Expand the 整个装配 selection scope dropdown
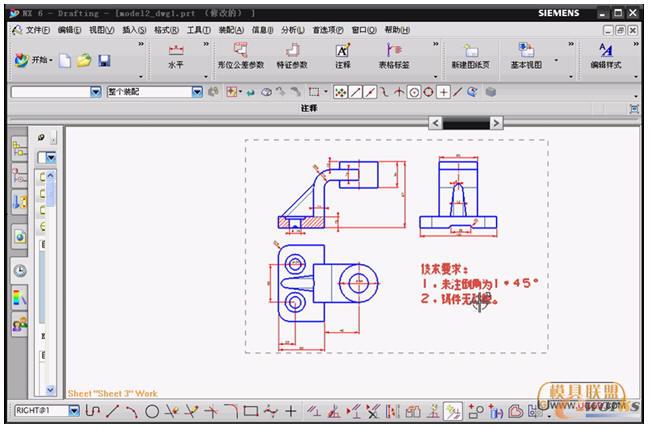 pyautogui.click(x=197, y=92)
